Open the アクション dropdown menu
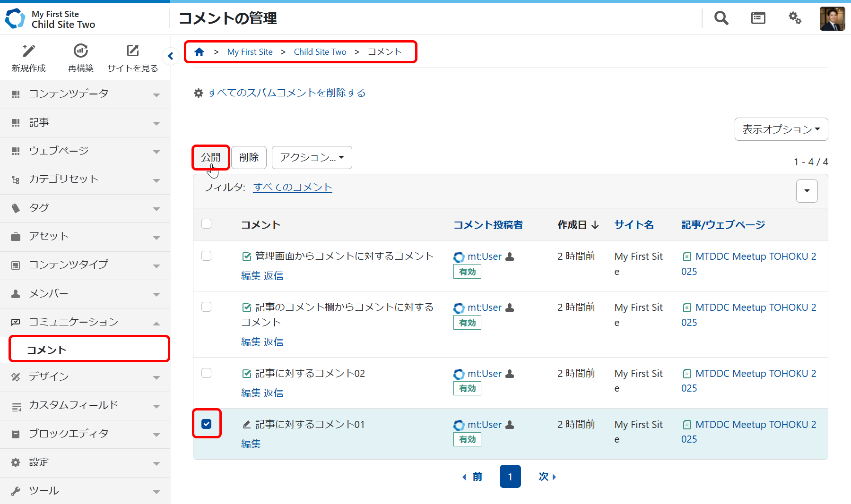The image size is (851, 504). [312, 157]
